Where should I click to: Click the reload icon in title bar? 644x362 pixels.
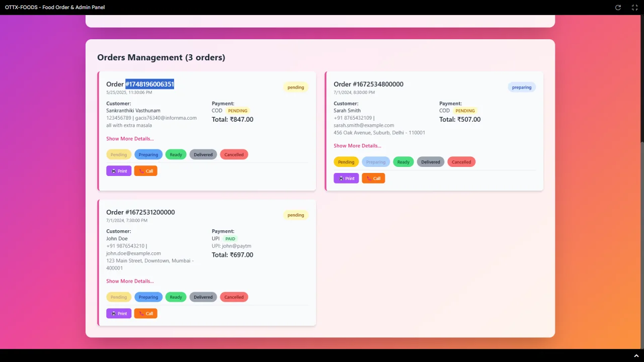pos(618,8)
